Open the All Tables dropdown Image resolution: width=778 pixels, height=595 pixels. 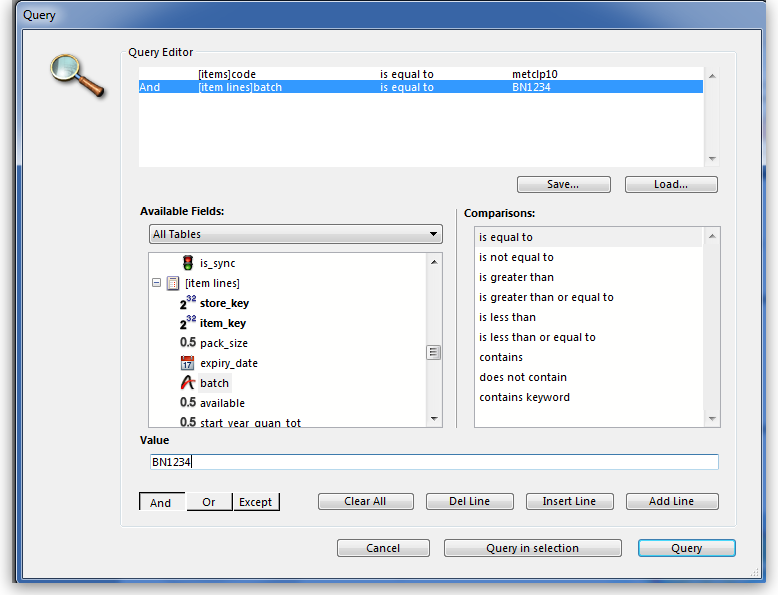pos(295,234)
